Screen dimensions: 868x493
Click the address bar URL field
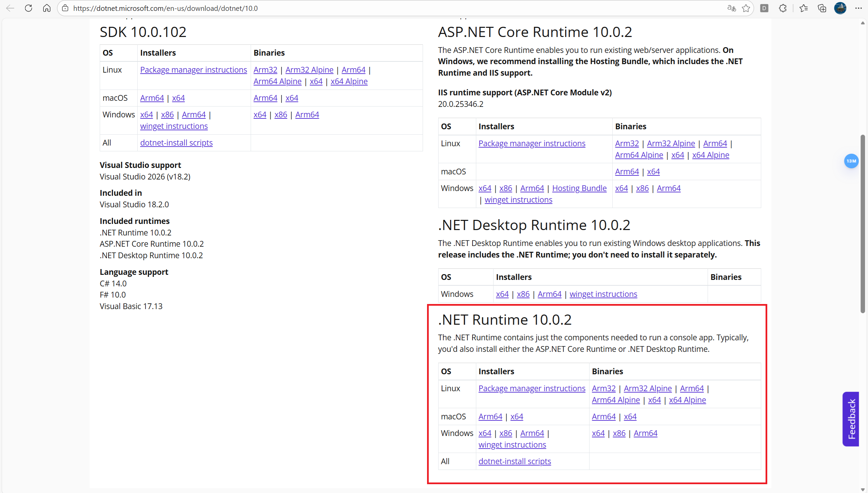pyautogui.click(x=373, y=8)
